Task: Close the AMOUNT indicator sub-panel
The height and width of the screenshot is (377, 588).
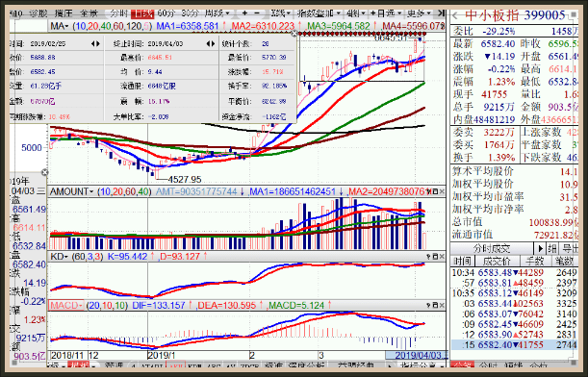Action: click(442, 191)
